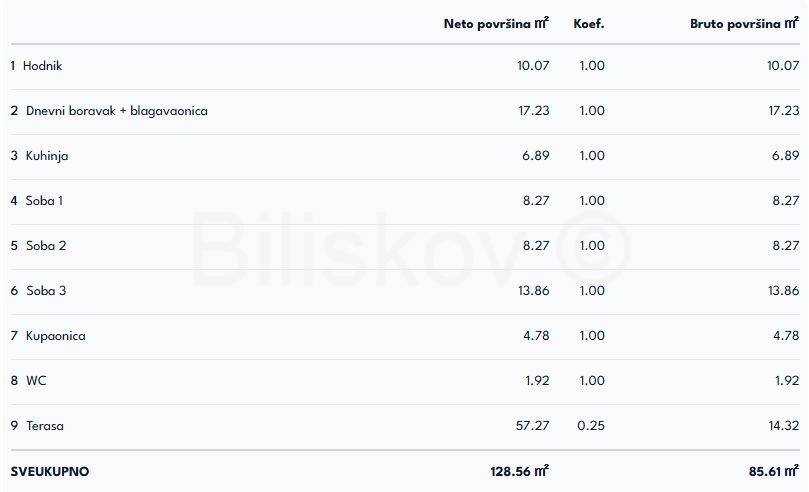Click the 85.61 gross total value
This screenshot has width=809, height=492.
point(774,471)
